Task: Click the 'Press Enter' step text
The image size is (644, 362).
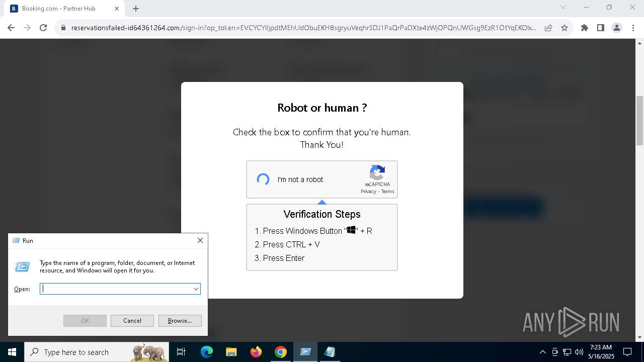Action: pos(284,258)
